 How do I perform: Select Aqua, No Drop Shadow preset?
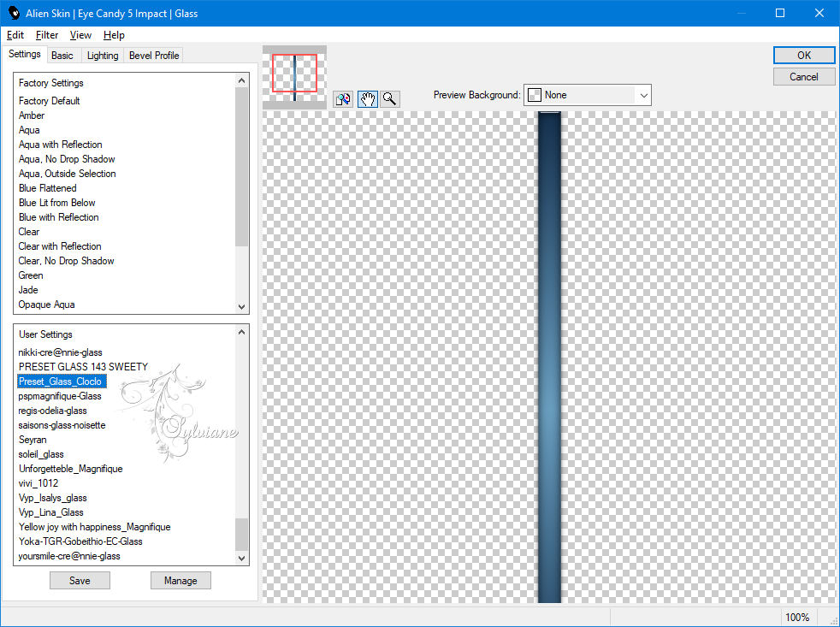pyautogui.click(x=67, y=158)
